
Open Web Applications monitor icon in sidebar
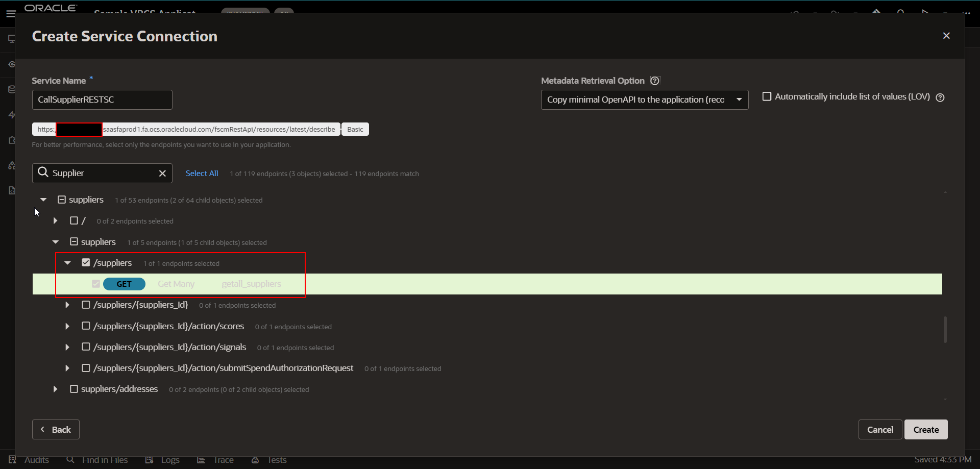[x=11, y=39]
